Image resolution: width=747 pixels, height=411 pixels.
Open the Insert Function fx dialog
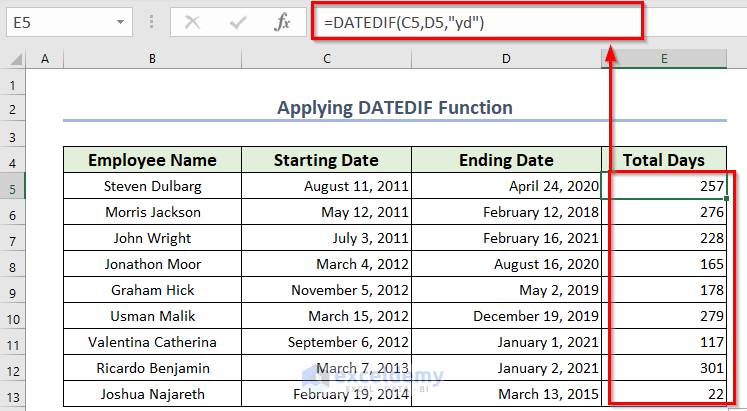click(x=283, y=21)
